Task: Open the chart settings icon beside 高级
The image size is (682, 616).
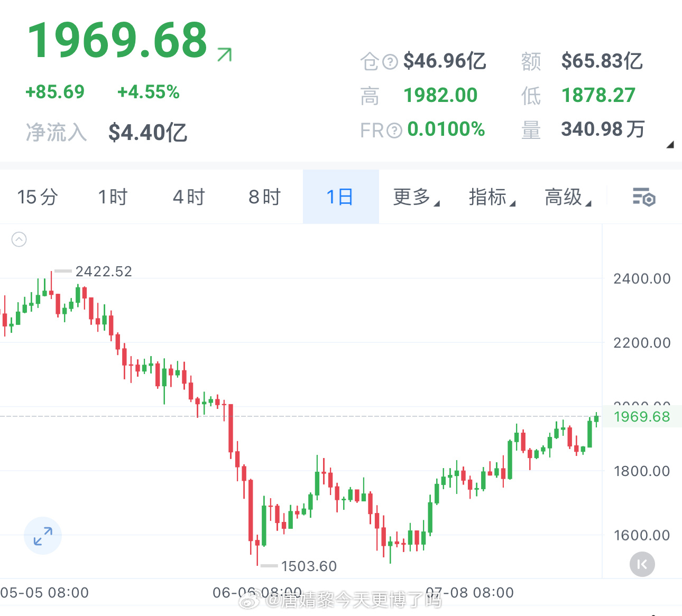Action: click(644, 197)
